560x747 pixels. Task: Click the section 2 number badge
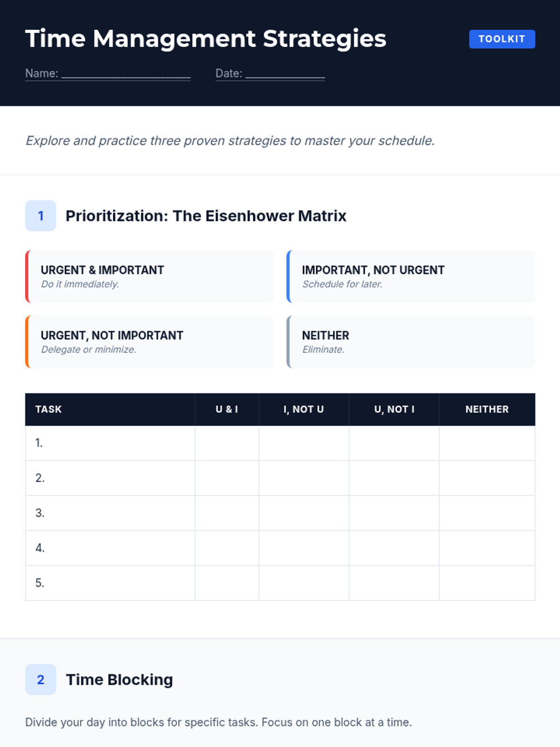point(41,679)
